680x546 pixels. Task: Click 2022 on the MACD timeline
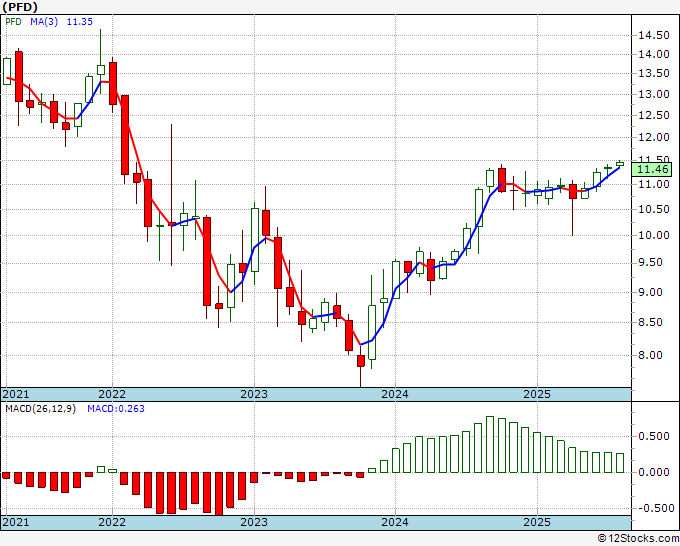112,522
